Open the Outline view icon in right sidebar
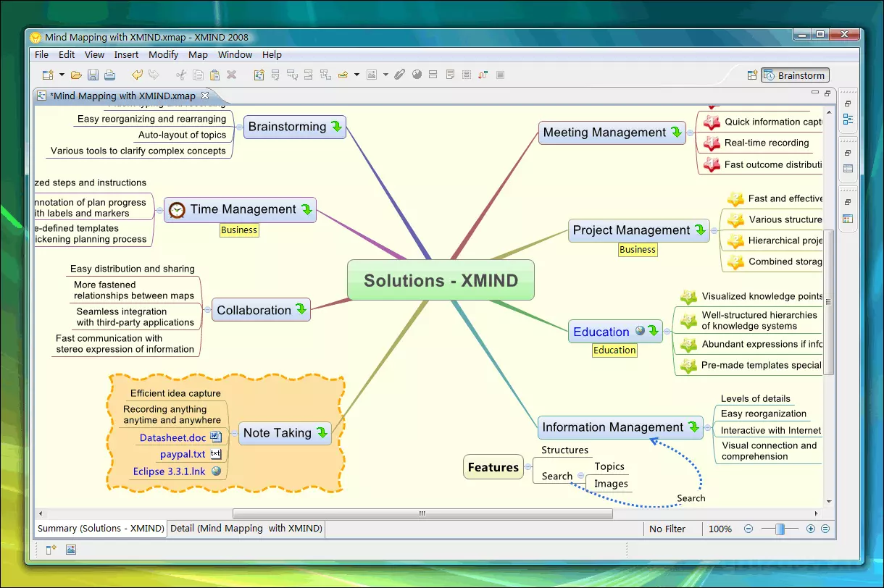Screen dimensions: 884x588 pos(848,119)
